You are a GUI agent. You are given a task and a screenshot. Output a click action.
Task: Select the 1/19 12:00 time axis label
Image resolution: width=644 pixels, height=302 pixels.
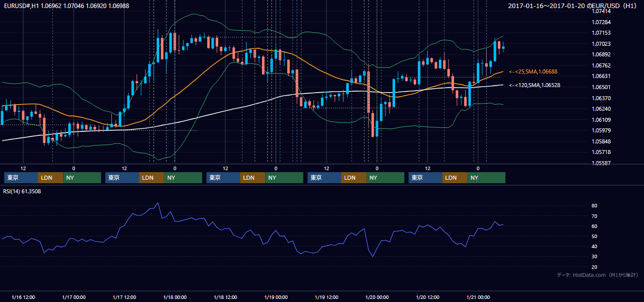pyautogui.click(x=327, y=297)
